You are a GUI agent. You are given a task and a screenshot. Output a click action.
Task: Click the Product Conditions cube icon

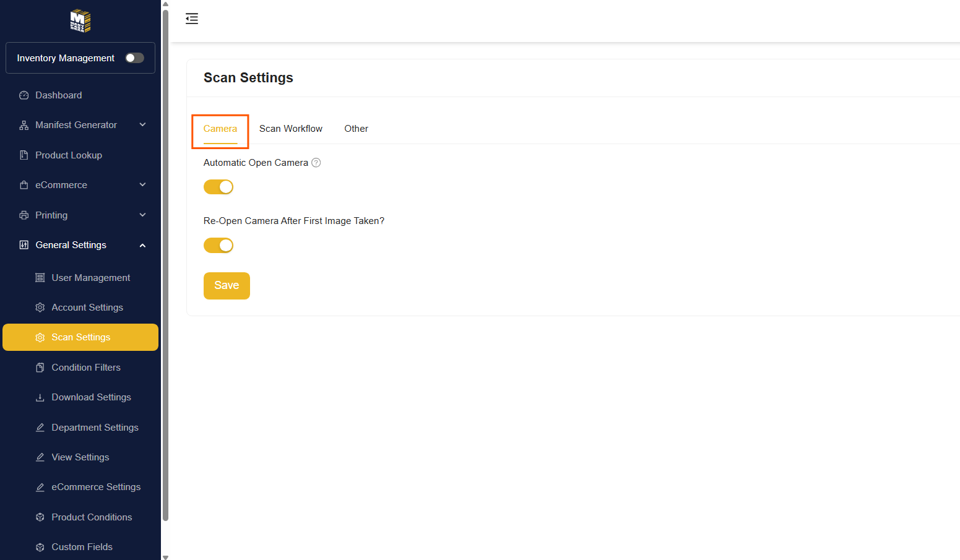(40, 517)
